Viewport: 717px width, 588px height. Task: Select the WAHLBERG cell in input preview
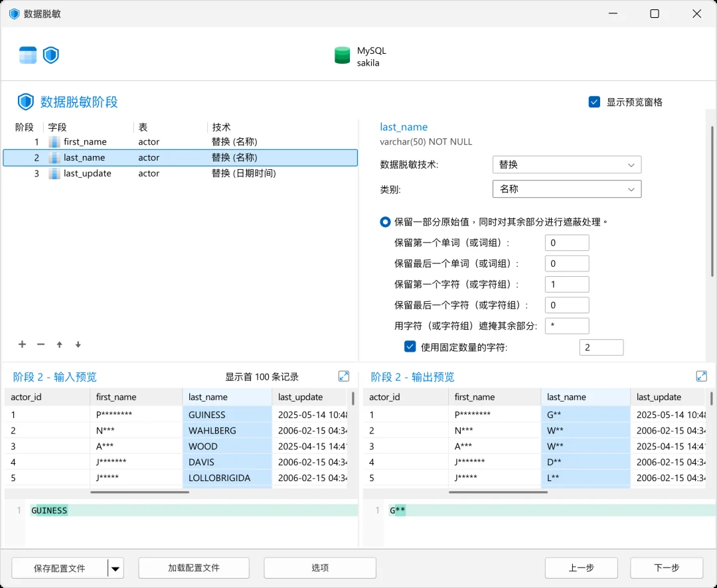pos(227,431)
